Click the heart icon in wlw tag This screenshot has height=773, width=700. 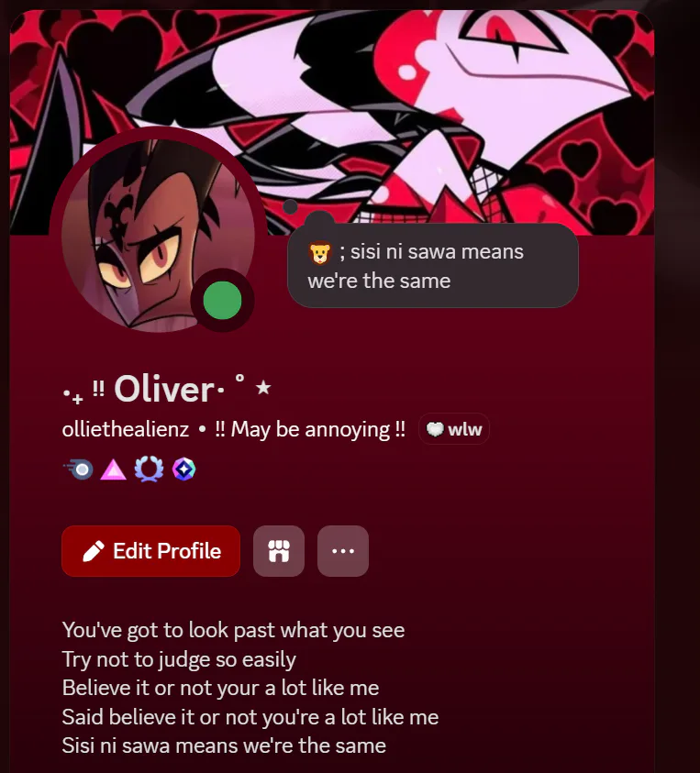pyautogui.click(x=435, y=429)
